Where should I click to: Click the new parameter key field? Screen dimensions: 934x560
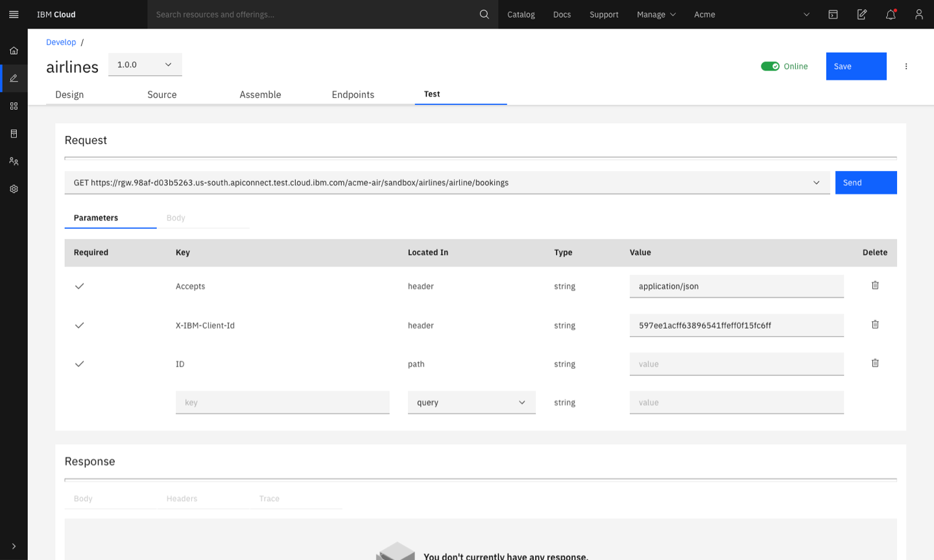tap(283, 402)
